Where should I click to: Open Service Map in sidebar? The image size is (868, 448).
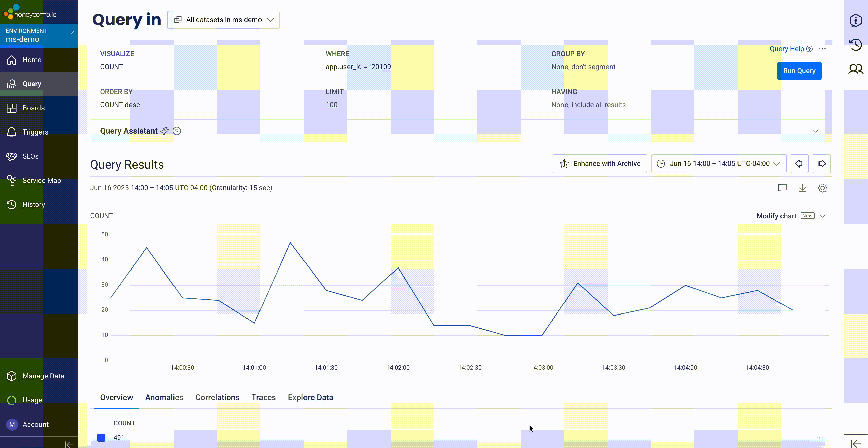click(41, 181)
